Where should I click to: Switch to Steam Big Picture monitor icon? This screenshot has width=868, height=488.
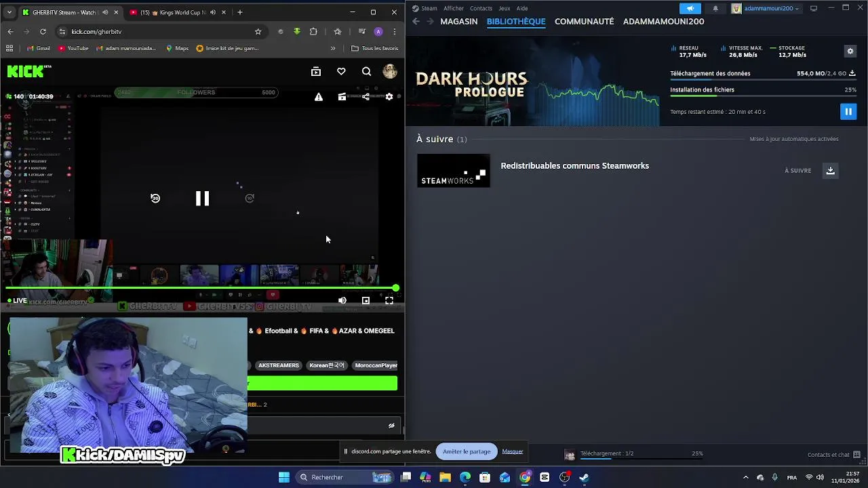(814, 8)
